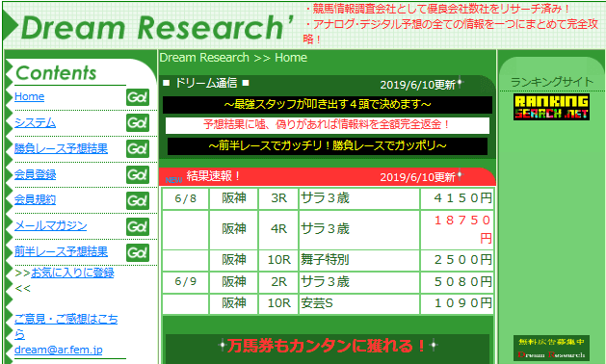This screenshot has height=364, width=606.
Task: Click the 2R race number cell
Action: [x=278, y=282]
